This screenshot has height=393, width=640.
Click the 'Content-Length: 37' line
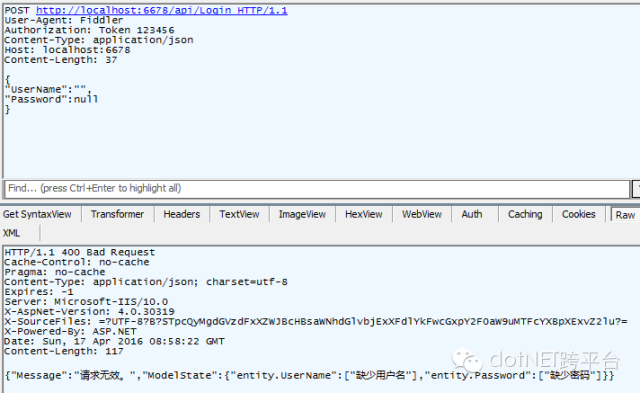61,60
